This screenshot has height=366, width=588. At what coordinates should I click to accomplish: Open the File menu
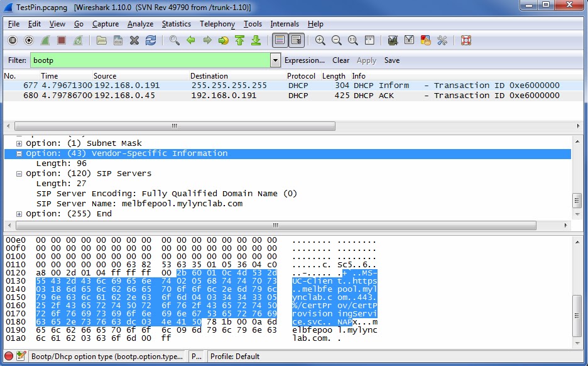pos(14,24)
